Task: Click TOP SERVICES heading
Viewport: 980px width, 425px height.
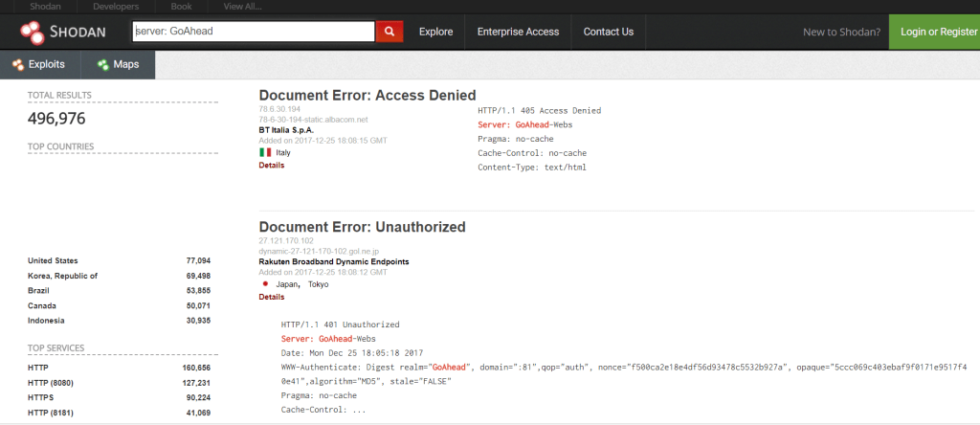Action: pos(56,348)
